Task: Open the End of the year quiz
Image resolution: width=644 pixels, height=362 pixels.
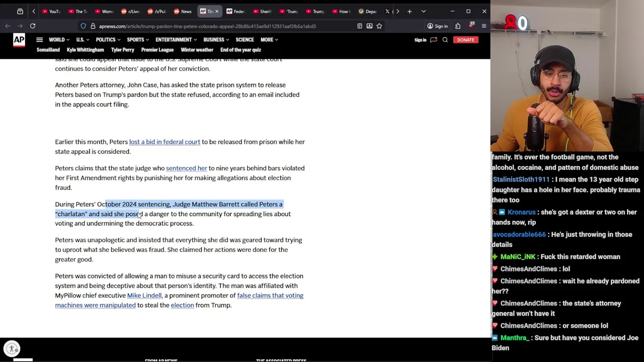Action: (240, 50)
